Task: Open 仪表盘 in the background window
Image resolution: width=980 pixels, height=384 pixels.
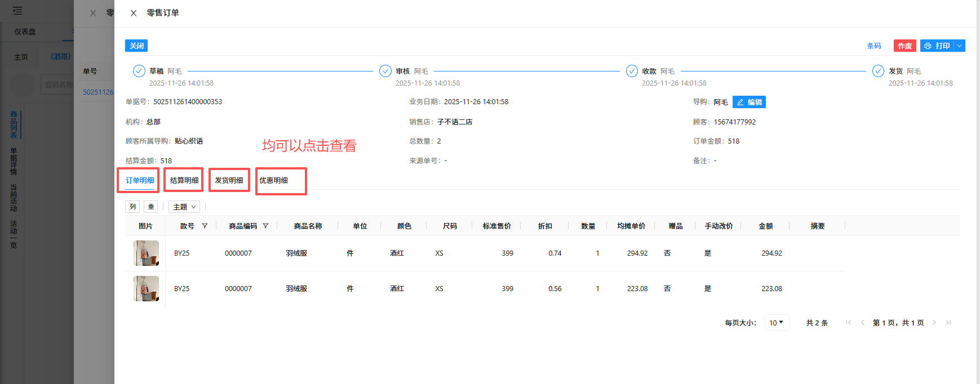Action: pos(25,32)
